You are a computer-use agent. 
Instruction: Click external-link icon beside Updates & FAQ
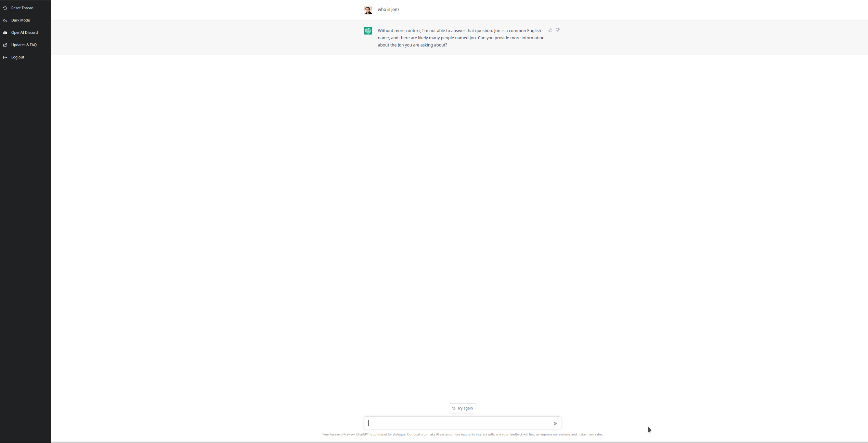pyautogui.click(x=5, y=45)
